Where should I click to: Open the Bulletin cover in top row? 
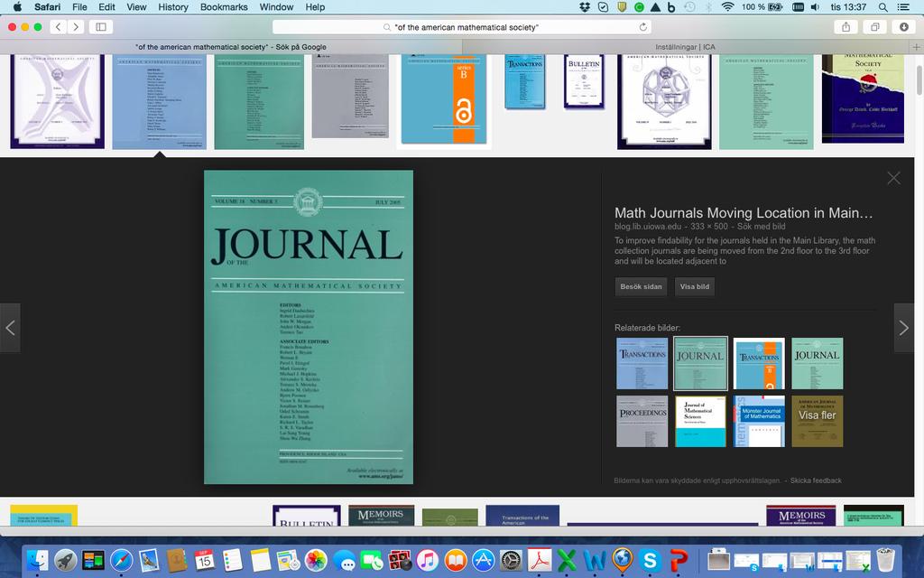[584, 81]
